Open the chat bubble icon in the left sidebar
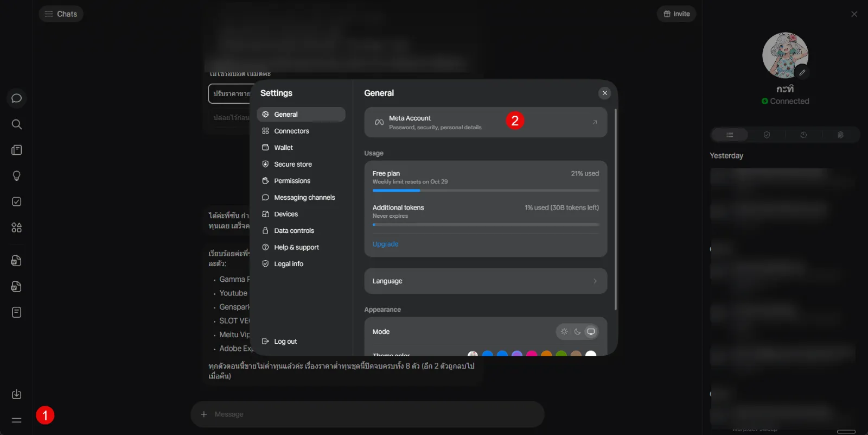Screen dimensions: 868x435 [16, 98]
